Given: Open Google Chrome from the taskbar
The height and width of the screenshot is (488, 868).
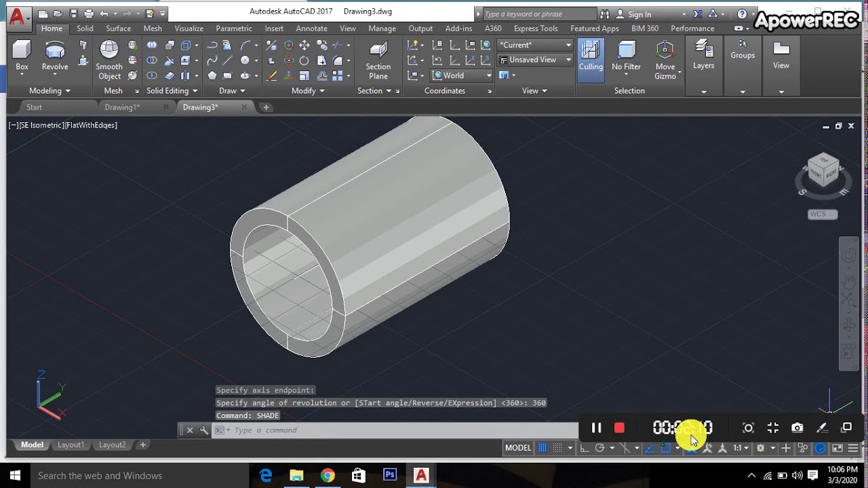Looking at the screenshot, I should (328, 476).
